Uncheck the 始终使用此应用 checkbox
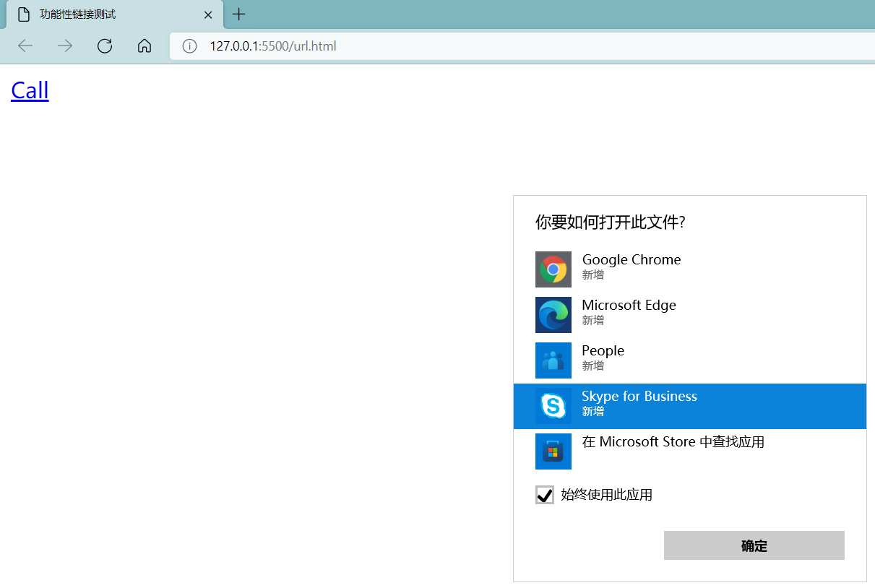This screenshot has width=875, height=588. 545,495
